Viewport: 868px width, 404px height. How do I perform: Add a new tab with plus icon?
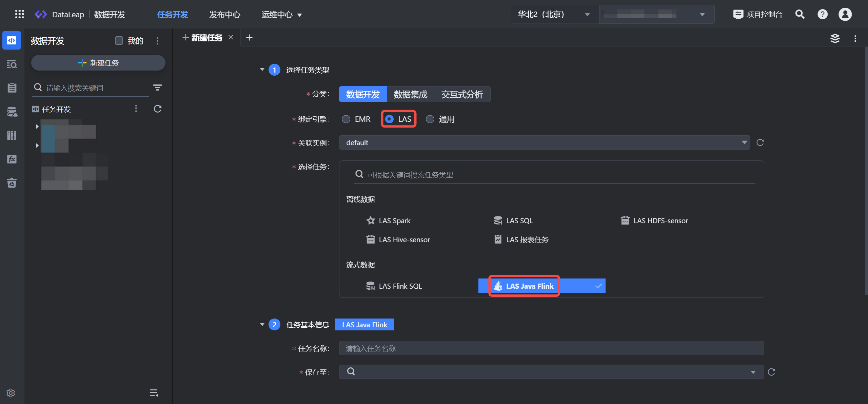[249, 37]
